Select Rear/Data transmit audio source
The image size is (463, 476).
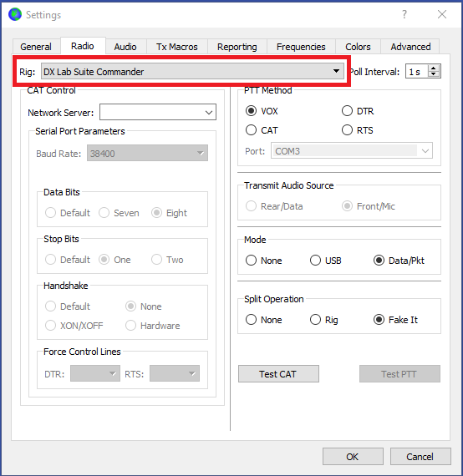coord(274,206)
